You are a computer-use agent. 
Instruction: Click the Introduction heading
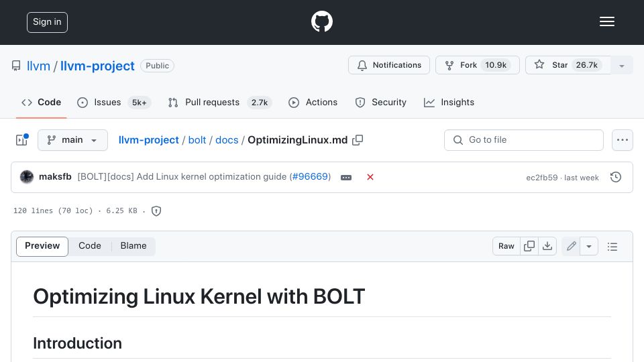(77, 343)
